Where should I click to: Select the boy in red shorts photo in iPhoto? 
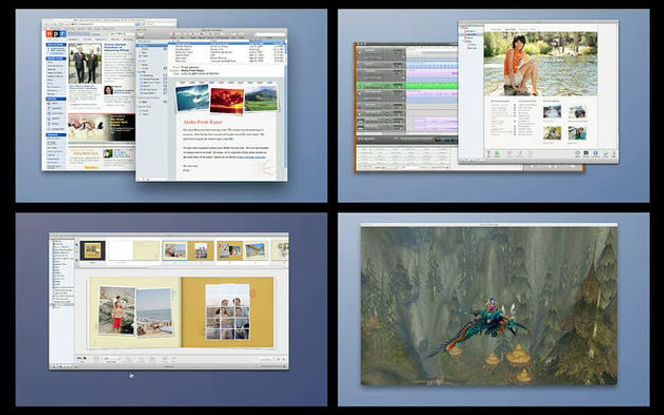117,310
